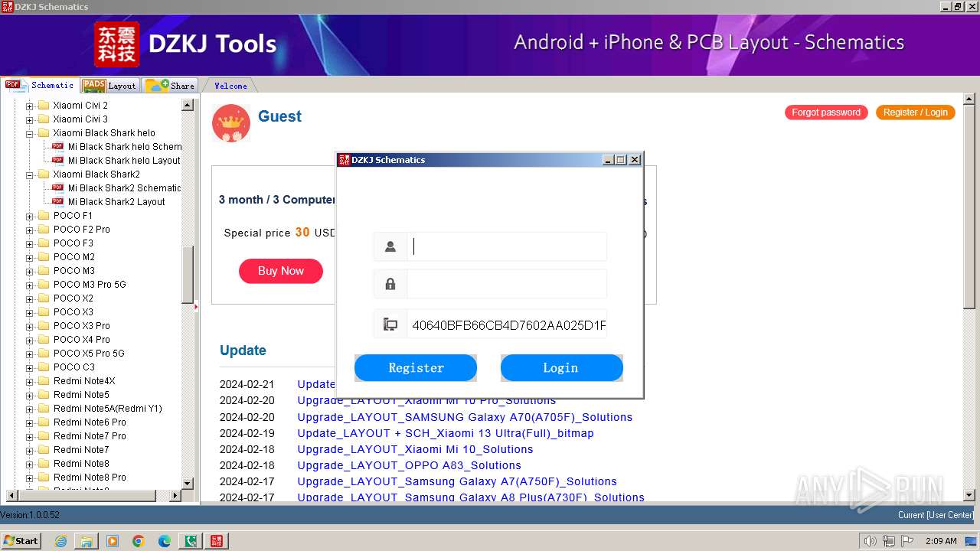Open Update_LAYOUT + SCH_Xiaomi 13 Ultra link
The height and width of the screenshot is (551, 980).
(x=446, y=433)
